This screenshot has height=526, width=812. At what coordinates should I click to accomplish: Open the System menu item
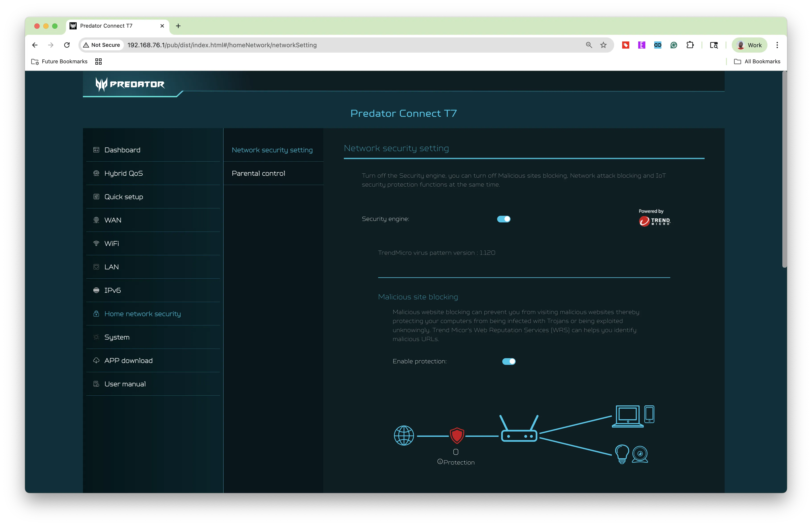[153, 337]
